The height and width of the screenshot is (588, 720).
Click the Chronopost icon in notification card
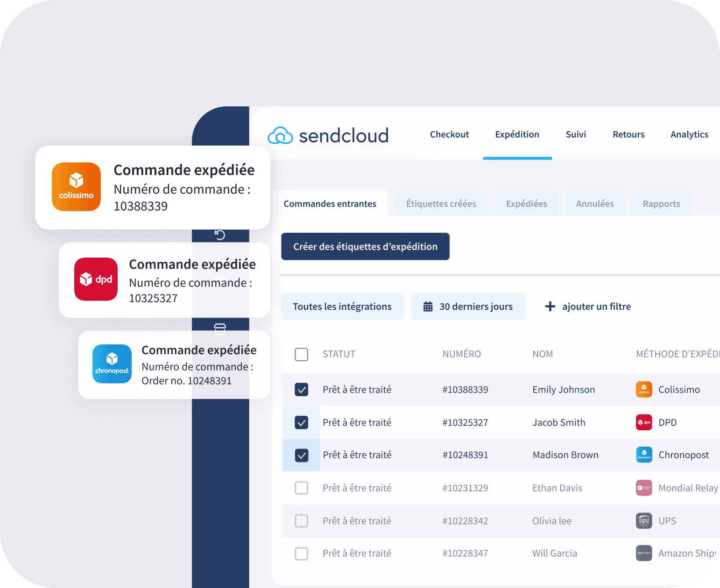pos(112,364)
